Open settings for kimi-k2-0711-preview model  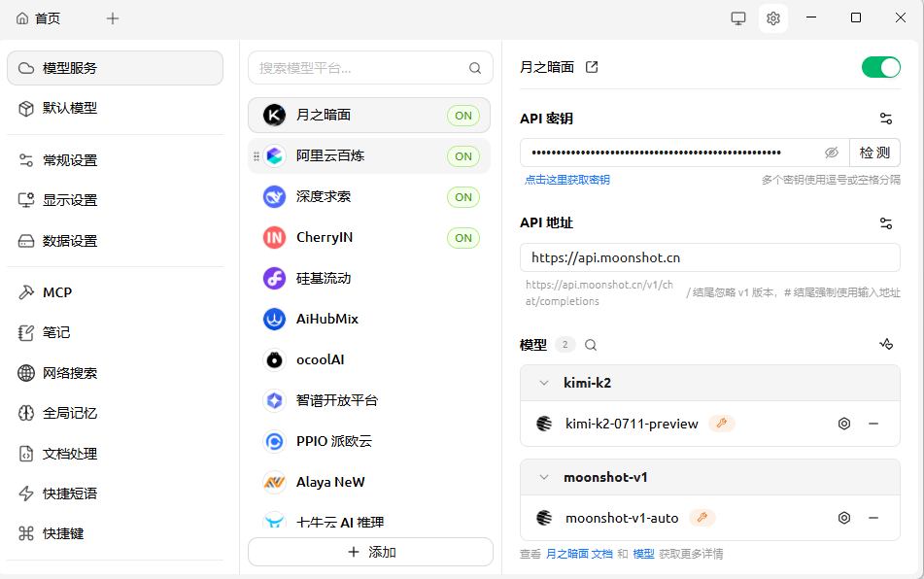(x=844, y=424)
